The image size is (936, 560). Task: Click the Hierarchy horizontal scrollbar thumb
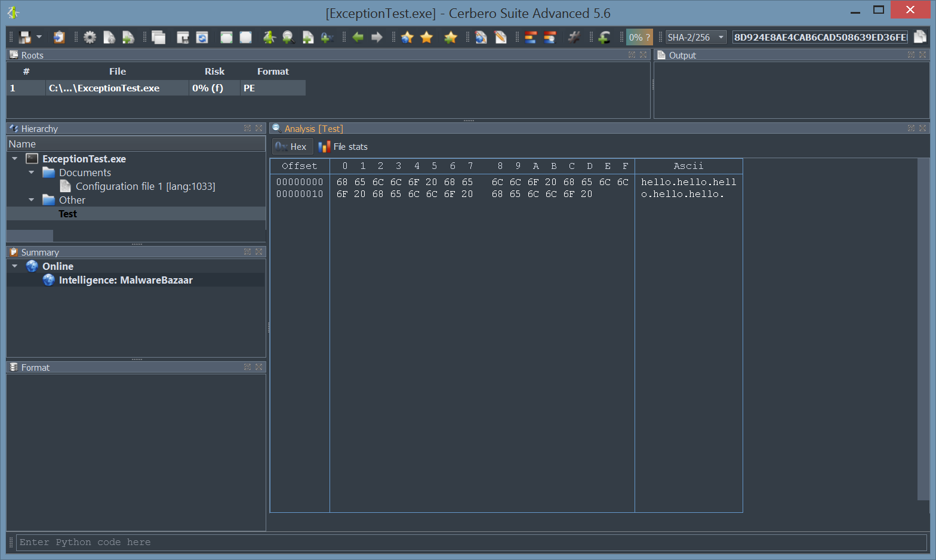click(x=30, y=235)
